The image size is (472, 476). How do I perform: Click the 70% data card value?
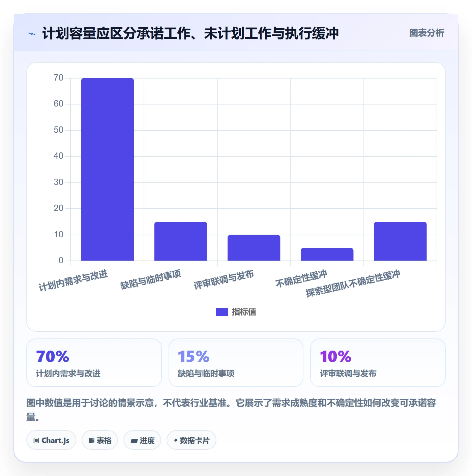click(x=53, y=357)
